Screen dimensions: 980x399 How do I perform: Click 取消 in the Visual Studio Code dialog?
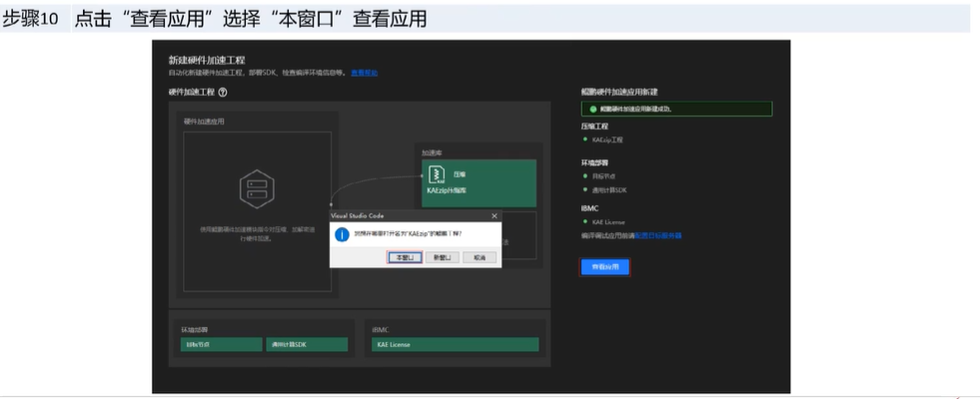click(480, 257)
